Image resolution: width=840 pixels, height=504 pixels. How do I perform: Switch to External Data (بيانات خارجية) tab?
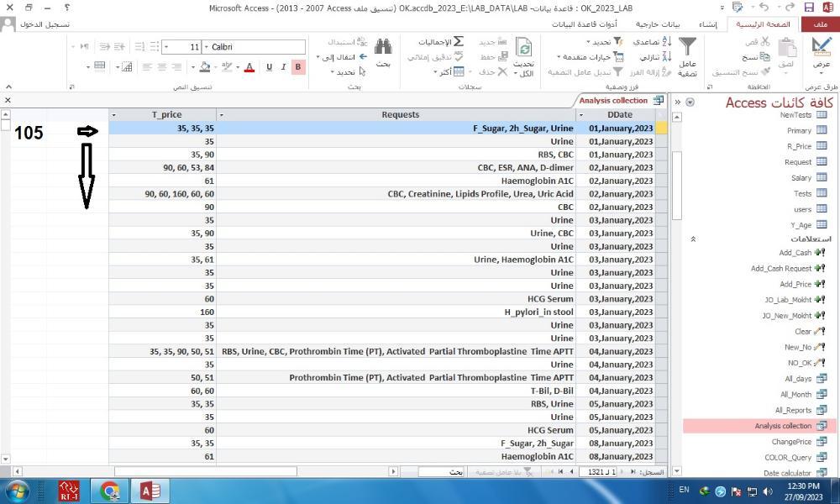658,24
